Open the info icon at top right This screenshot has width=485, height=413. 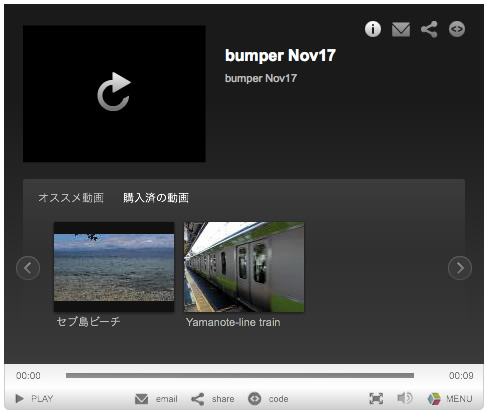[x=373, y=29]
